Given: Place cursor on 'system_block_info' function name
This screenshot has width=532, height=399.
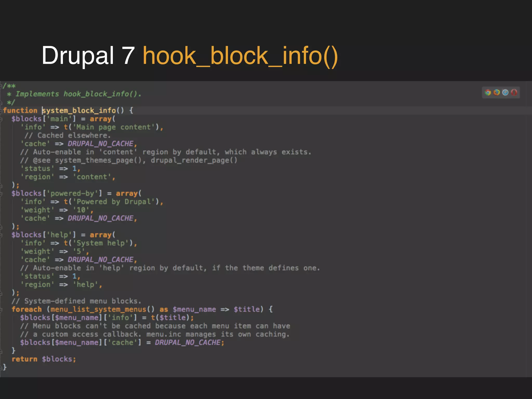Looking at the screenshot, I should coord(79,111).
